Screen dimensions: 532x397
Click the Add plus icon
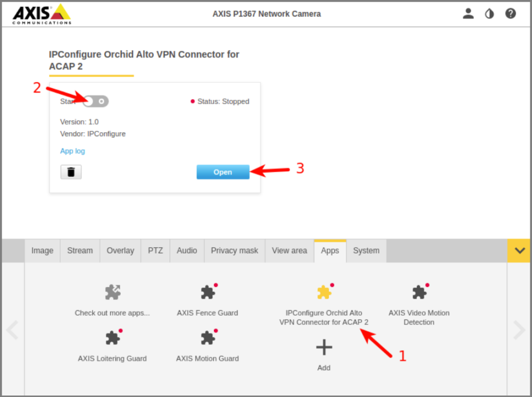click(324, 347)
